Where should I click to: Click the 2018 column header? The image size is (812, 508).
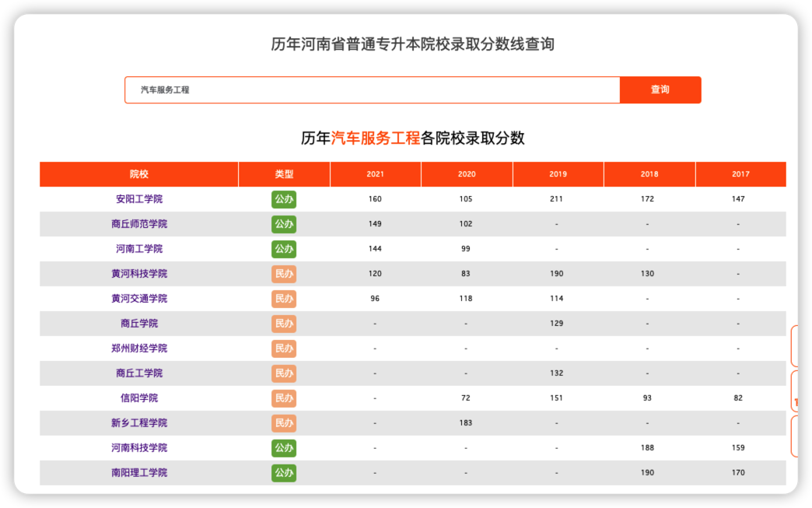[x=649, y=174]
